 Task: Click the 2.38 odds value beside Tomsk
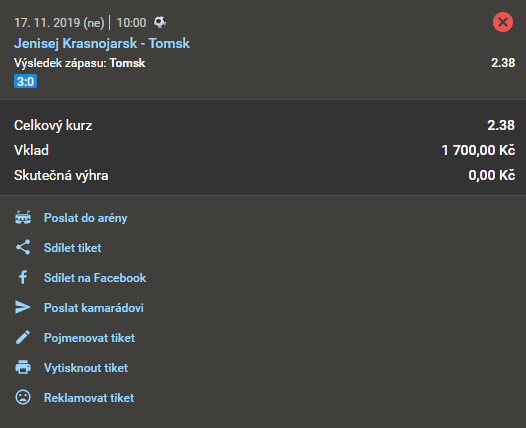tap(503, 63)
